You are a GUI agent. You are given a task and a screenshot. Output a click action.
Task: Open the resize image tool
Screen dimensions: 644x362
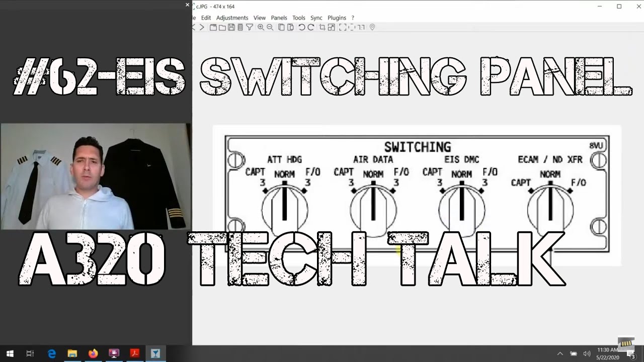coord(332,27)
